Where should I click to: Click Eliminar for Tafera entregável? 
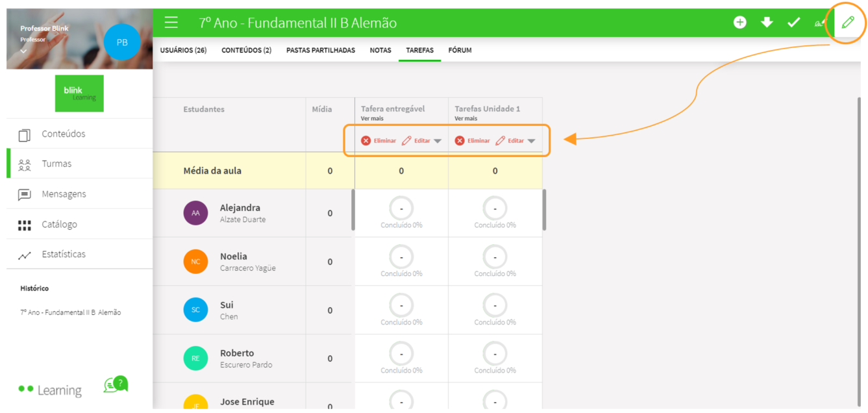click(378, 141)
